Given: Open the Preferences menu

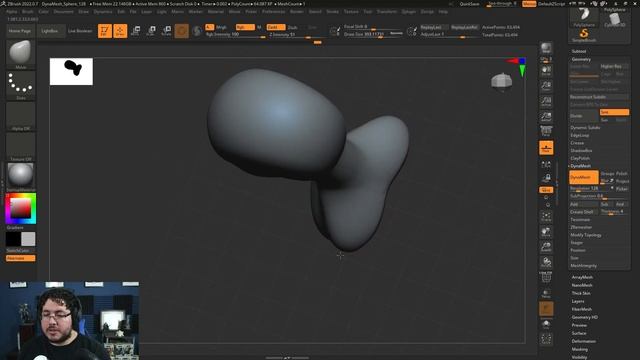Looking at the screenshot, I should coord(273,11).
